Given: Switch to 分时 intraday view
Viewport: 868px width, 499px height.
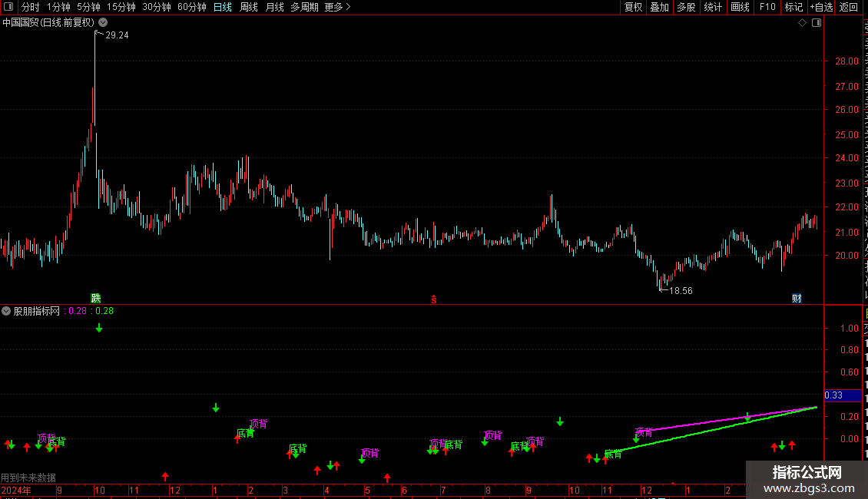Looking at the screenshot, I should pyautogui.click(x=31, y=7).
